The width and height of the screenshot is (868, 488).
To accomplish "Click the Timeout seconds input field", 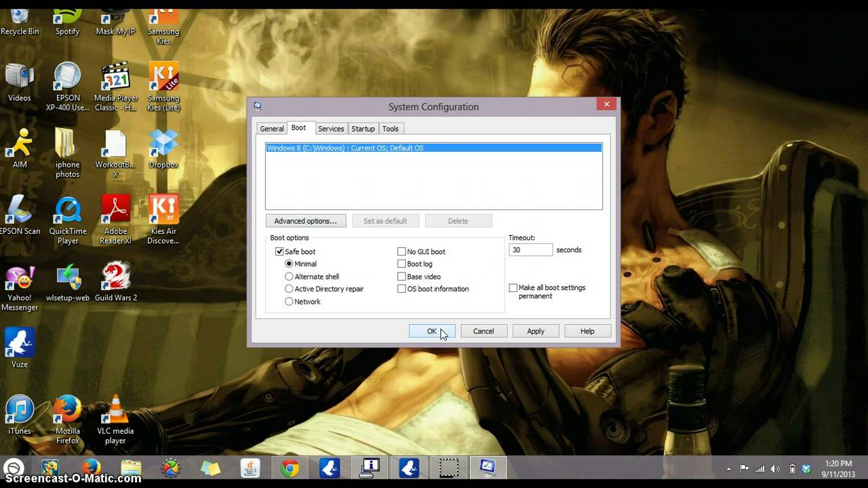I will pyautogui.click(x=530, y=250).
